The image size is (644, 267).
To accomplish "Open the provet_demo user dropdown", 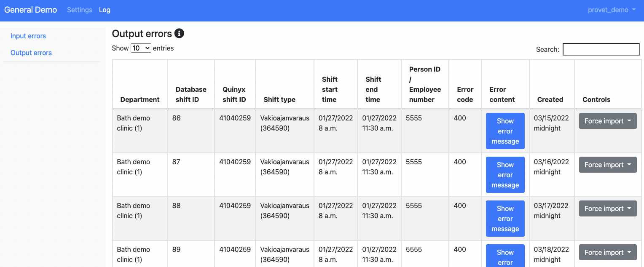I will tap(612, 10).
